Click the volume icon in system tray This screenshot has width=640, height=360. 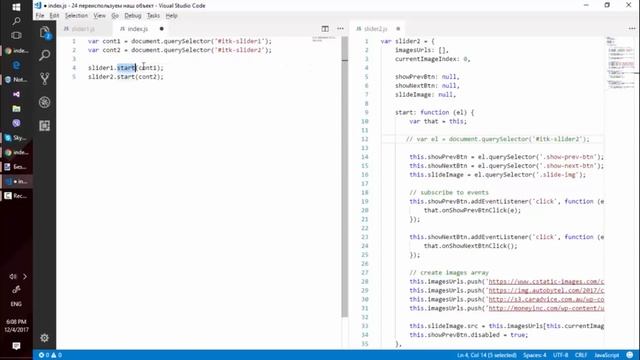[x=13, y=276]
